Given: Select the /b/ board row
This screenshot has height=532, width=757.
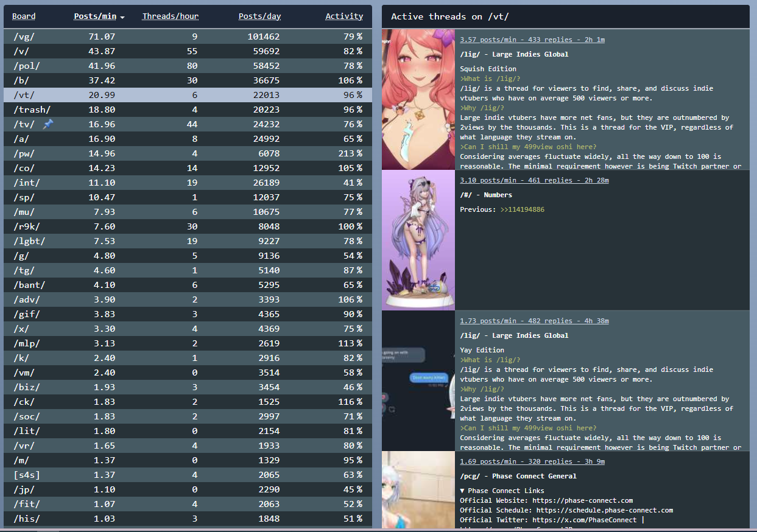Looking at the screenshot, I should click(188, 80).
